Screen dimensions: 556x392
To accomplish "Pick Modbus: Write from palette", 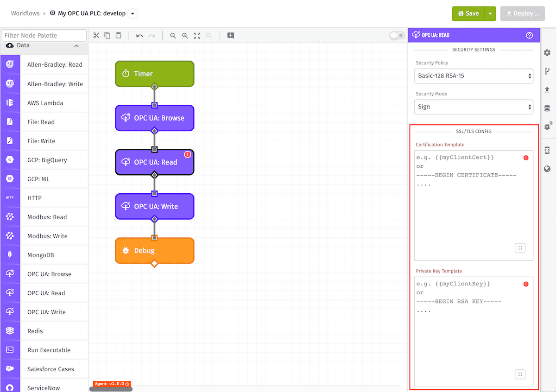I will (x=44, y=236).
